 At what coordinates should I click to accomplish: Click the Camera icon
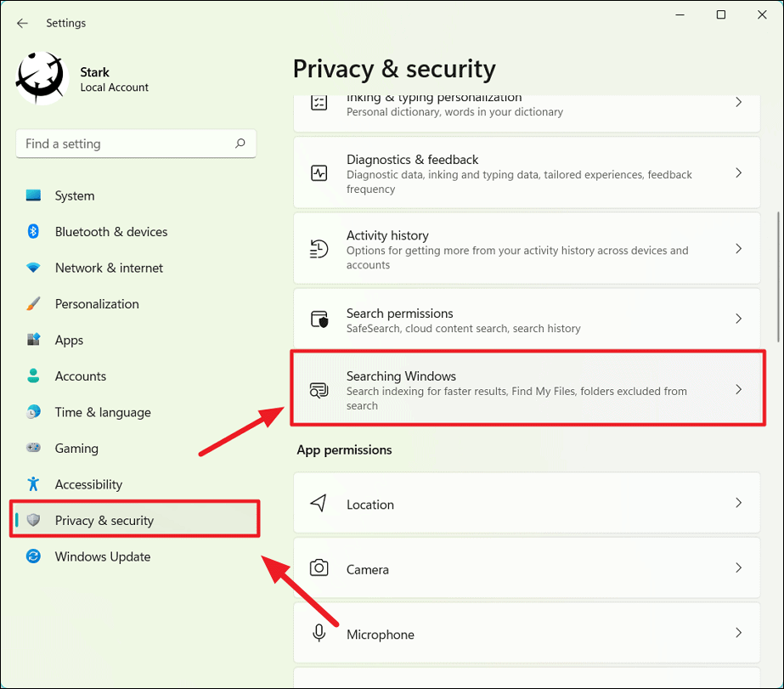pos(319,568)
